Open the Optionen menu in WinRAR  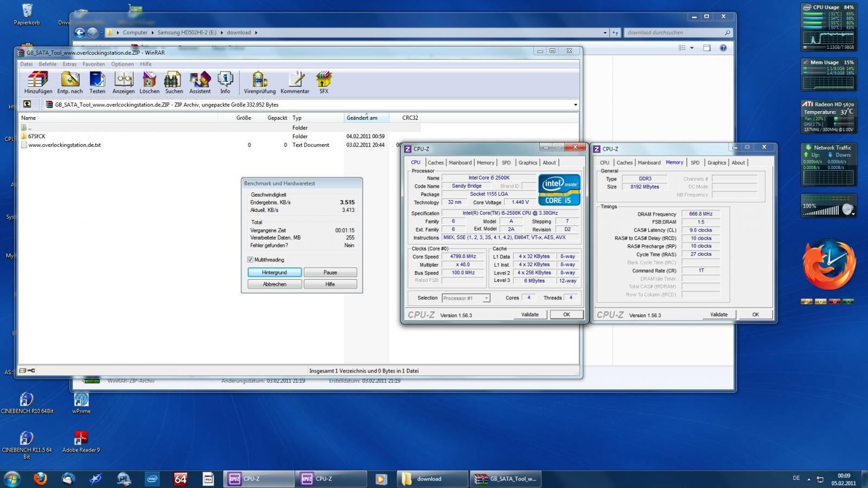(122, 64)
